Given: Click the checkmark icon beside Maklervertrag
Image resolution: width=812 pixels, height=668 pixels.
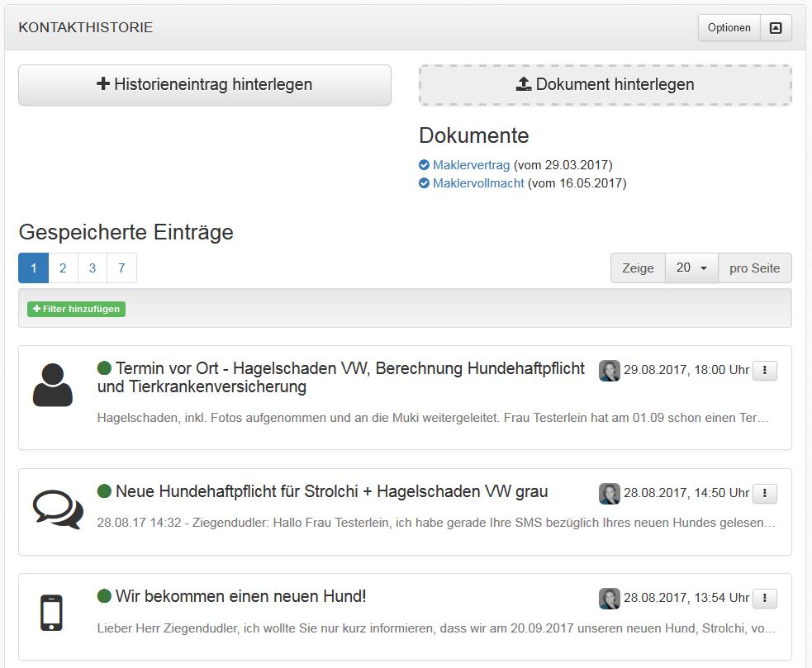Looking at the screenshot, I should tap(424, 165).
